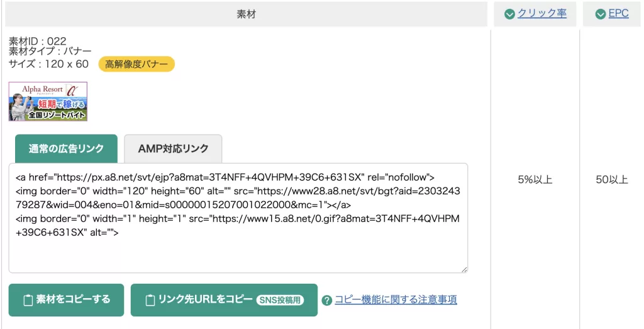The image size is (644, 329).
Task: Switch to the 通常の広告リンク tab
Action: click(66, 149)
